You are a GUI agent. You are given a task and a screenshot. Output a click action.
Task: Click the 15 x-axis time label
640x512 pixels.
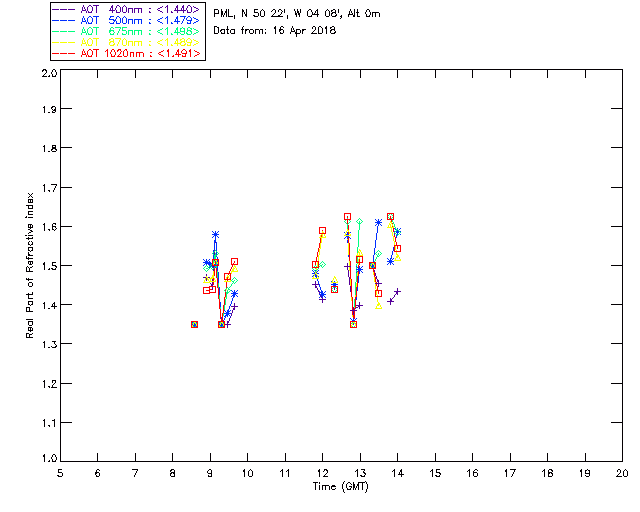tap(435, 473)
